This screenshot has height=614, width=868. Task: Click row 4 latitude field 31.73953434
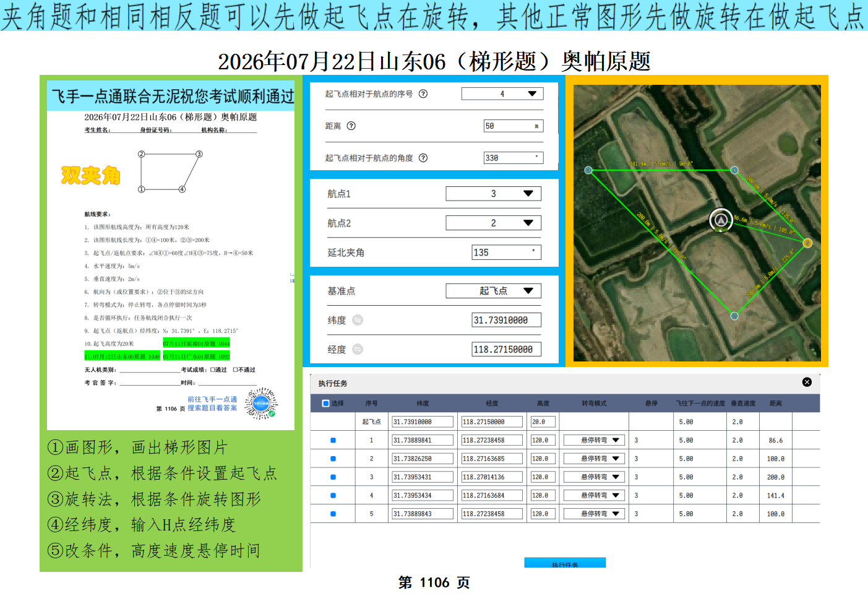pyautogui.click(x=423, y=495)
